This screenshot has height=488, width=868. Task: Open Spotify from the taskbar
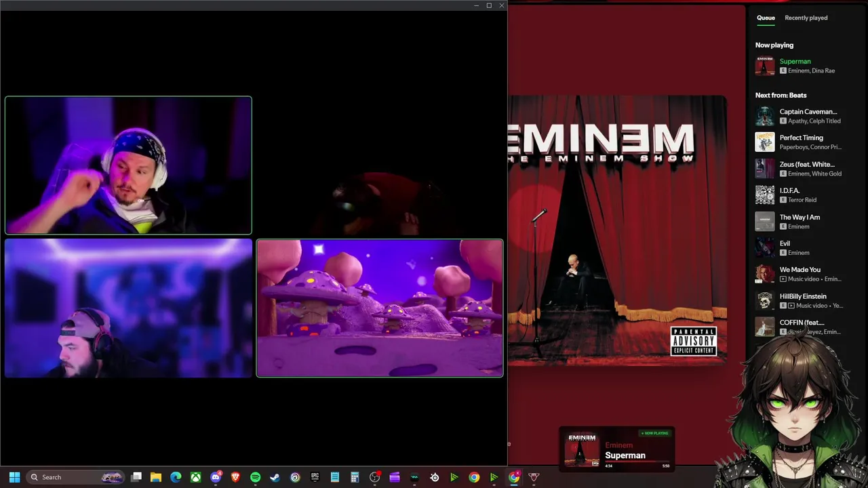255,477
